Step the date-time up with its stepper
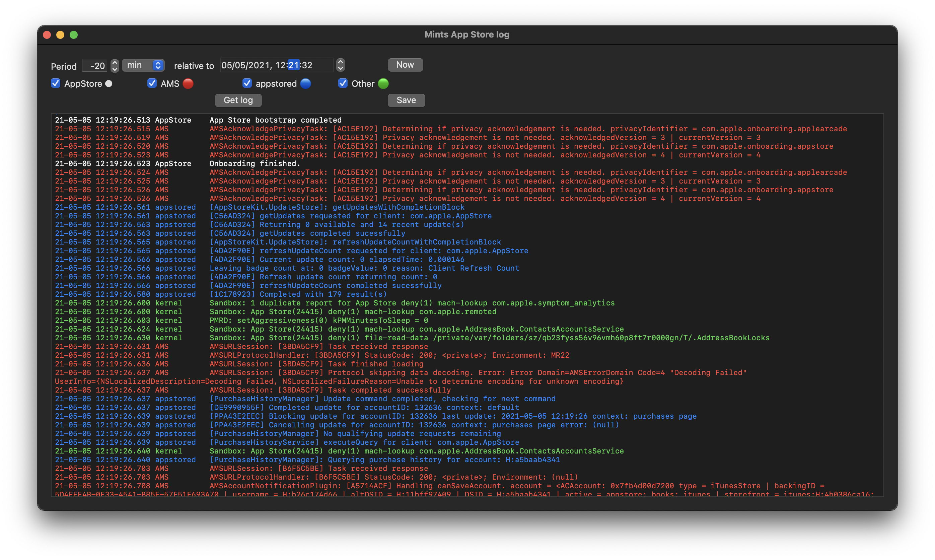 (x=340, y=62)
